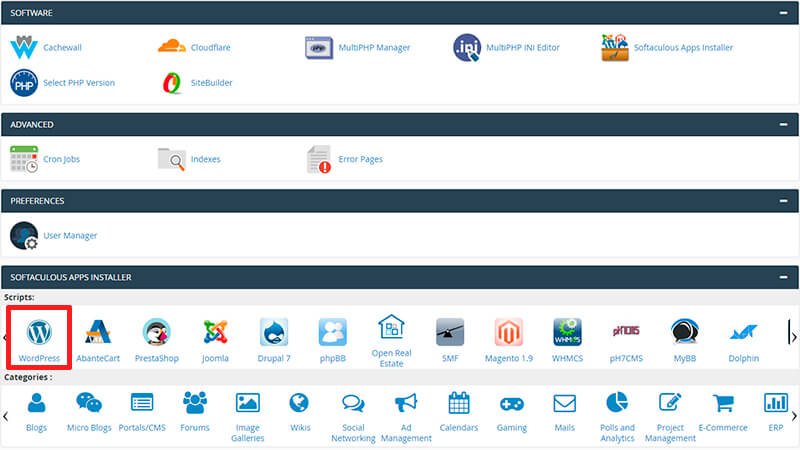Viewport: 800px width, 450px height.
Task: Select the Magento 1.9 icon
Action: tap(509, 332)
